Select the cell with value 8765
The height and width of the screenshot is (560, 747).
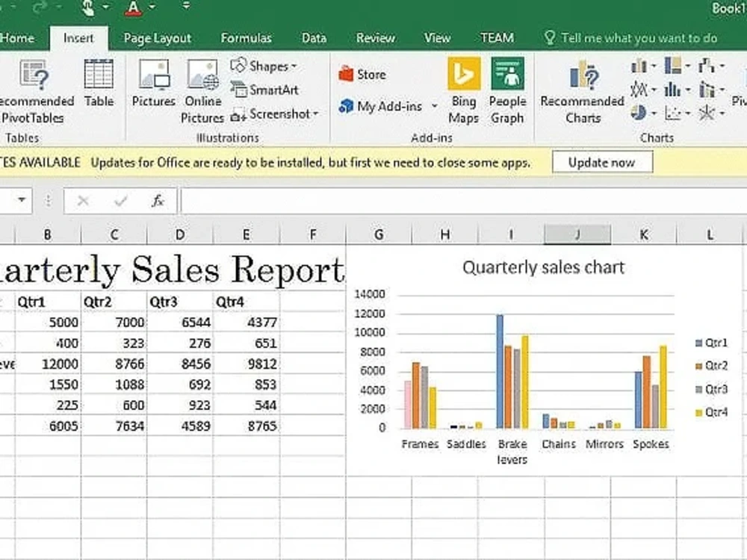click(247, 426)
